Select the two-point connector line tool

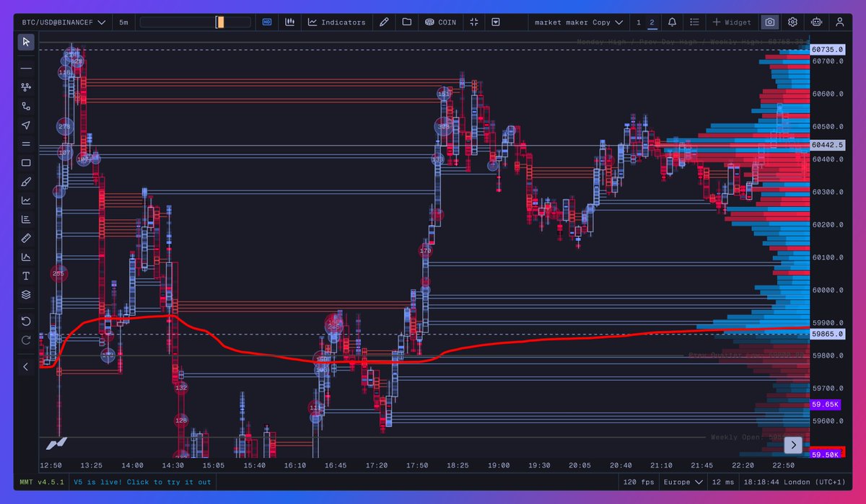pos(26,106)
